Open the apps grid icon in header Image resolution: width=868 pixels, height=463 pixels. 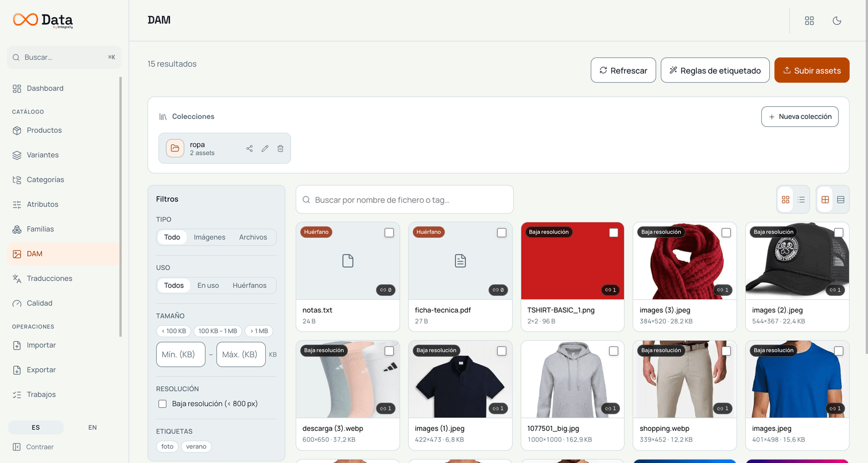(x=809, y=21)
